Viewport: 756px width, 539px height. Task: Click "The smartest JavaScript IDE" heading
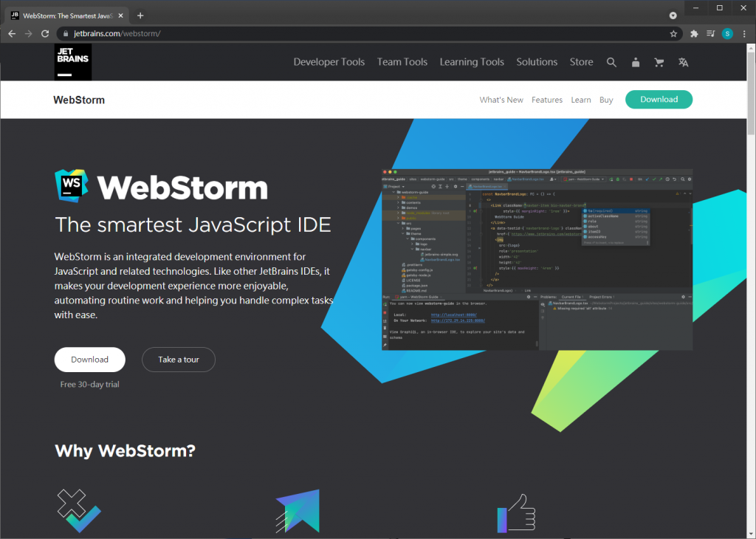pyautogui.click(x=193, y=224)
